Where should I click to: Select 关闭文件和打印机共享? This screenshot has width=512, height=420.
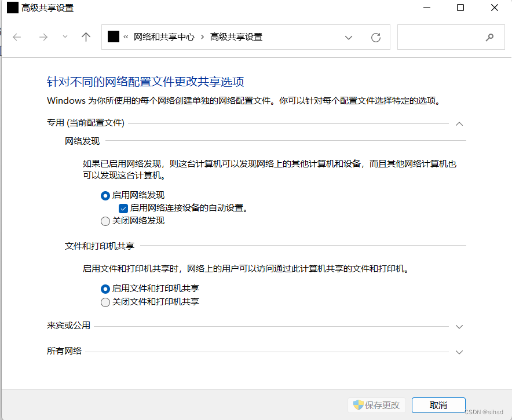(x=105, y=301)
